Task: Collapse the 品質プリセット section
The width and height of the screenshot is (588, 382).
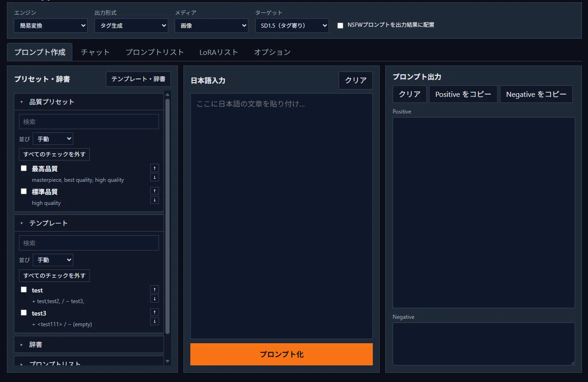Action: tap(89, 102)
